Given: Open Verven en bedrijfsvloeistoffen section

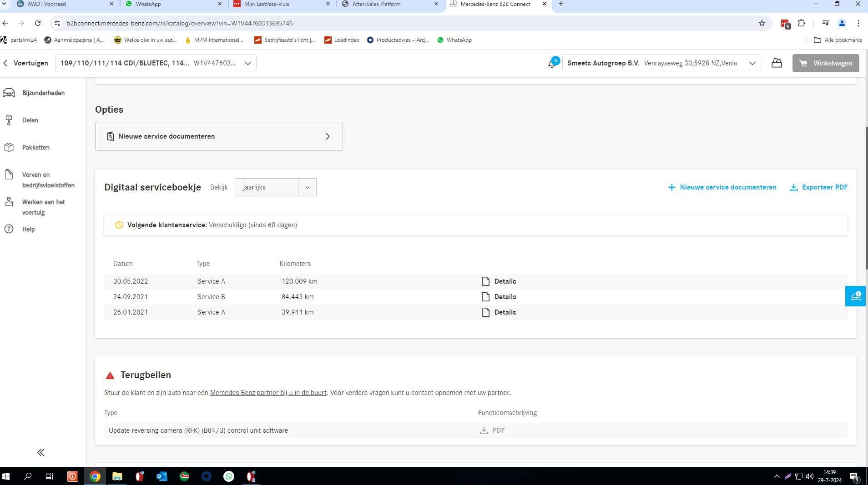Looking at the screenshot, I should click(39, 180).
